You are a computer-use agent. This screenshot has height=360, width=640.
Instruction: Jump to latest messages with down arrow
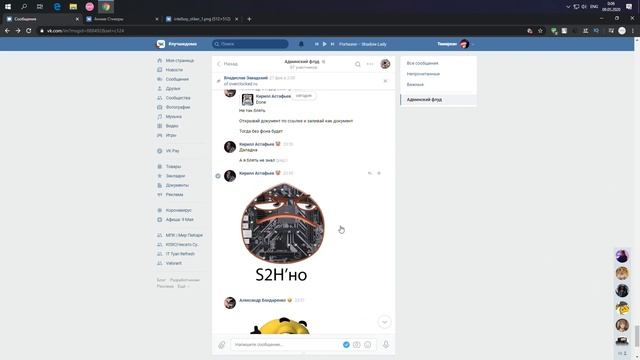[x=384, y=322]
